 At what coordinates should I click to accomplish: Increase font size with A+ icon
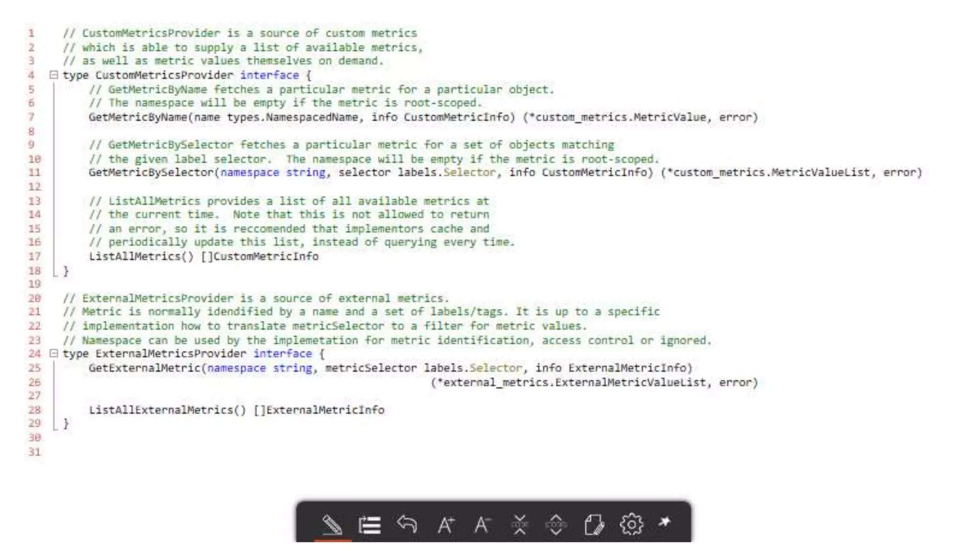click(445, 525)
